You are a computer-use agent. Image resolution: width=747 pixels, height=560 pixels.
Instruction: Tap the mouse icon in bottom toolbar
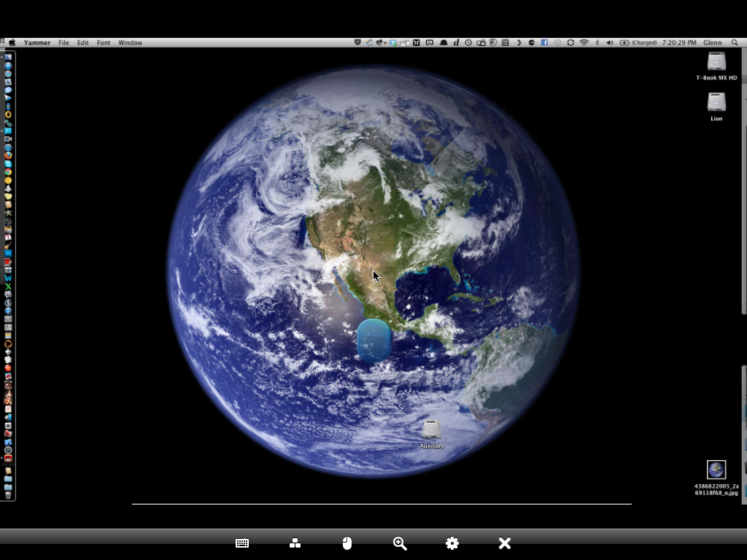[347, 543]
